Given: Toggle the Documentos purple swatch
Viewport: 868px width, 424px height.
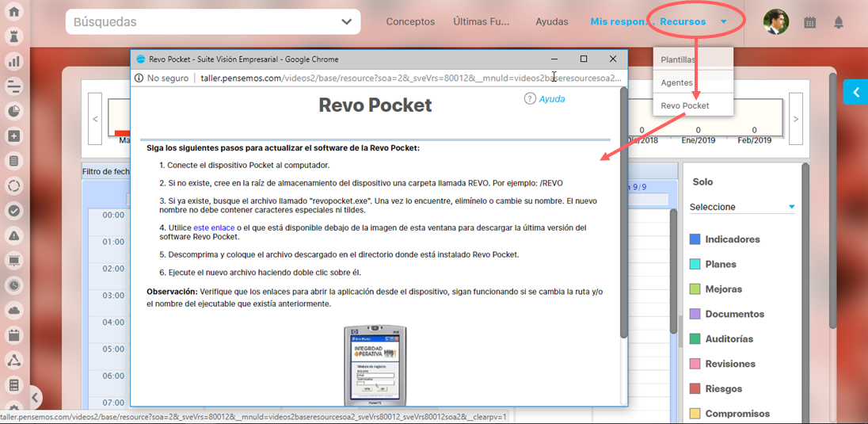Looking at the screenshot, I should 695,315.
